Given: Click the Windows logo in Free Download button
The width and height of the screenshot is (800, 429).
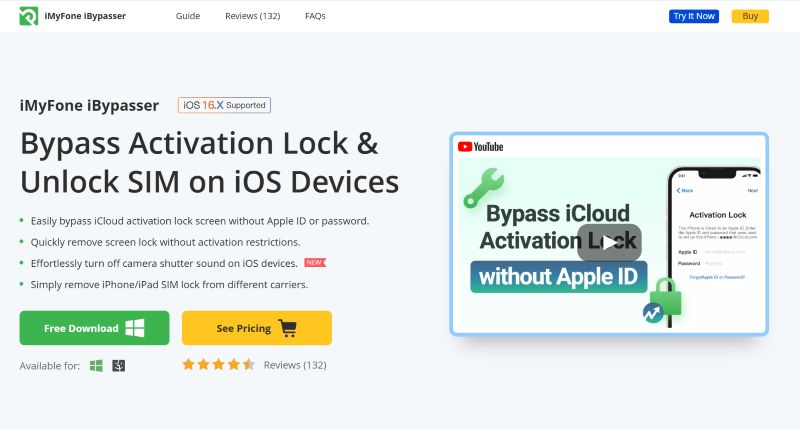Looking at the screenshot, I should 135,328.
